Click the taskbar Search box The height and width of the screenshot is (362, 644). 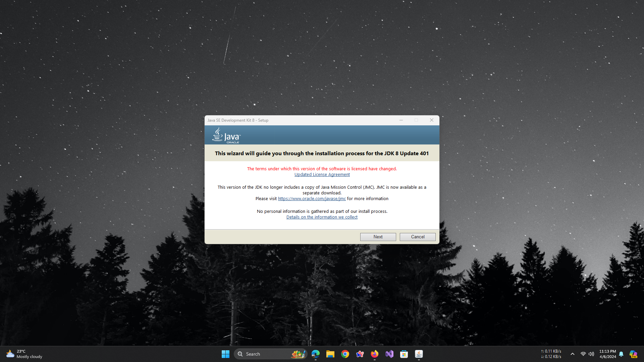click(x=265, y=354)
